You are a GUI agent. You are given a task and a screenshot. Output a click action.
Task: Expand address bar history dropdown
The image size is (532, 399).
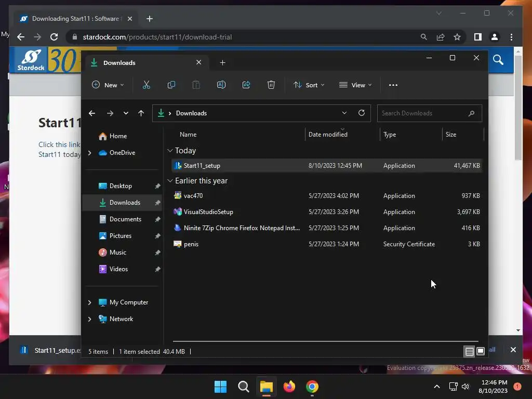coord(344,113)
